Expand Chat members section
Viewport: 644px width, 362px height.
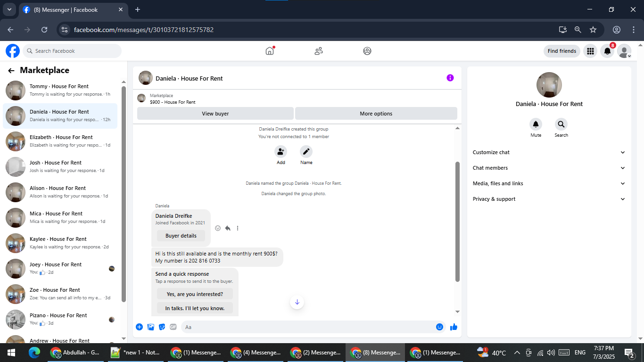coord(549,168)
